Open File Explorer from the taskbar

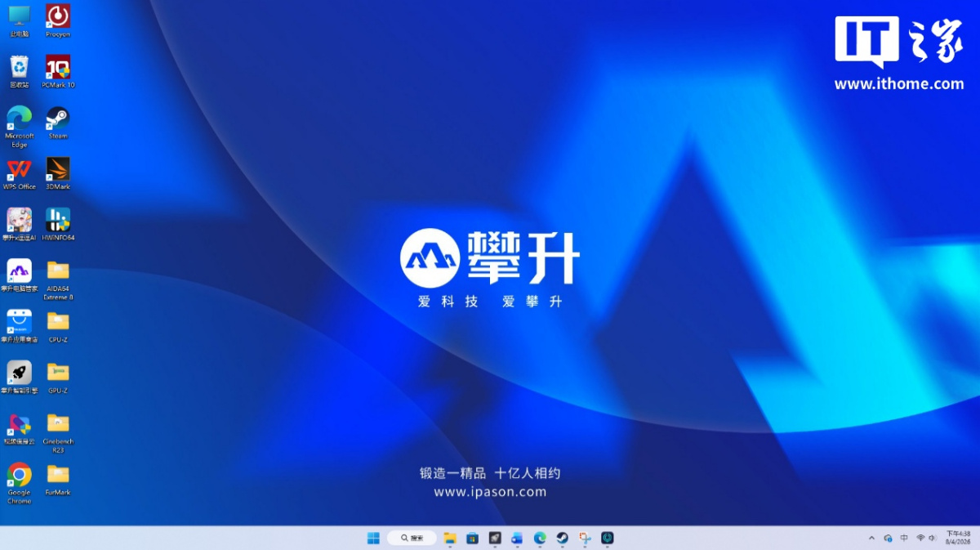coord(450,538)
